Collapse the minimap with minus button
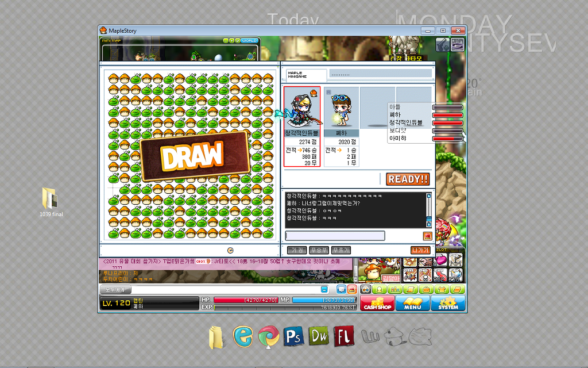The image size is (588, 368). pos(226,41)
